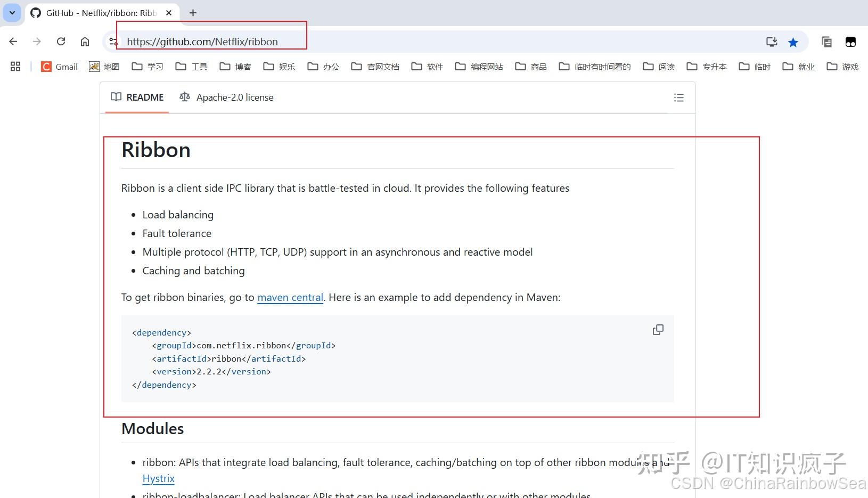This screenshot has height=498, width=868.
Task: Click the Ribbon heading text
Action: [x=156, y=150]
